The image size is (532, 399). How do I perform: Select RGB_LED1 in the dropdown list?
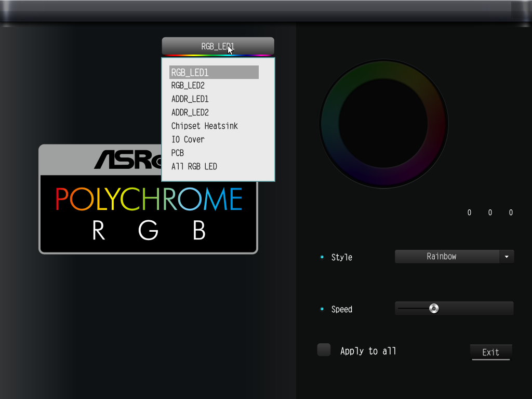pos(214,72)
